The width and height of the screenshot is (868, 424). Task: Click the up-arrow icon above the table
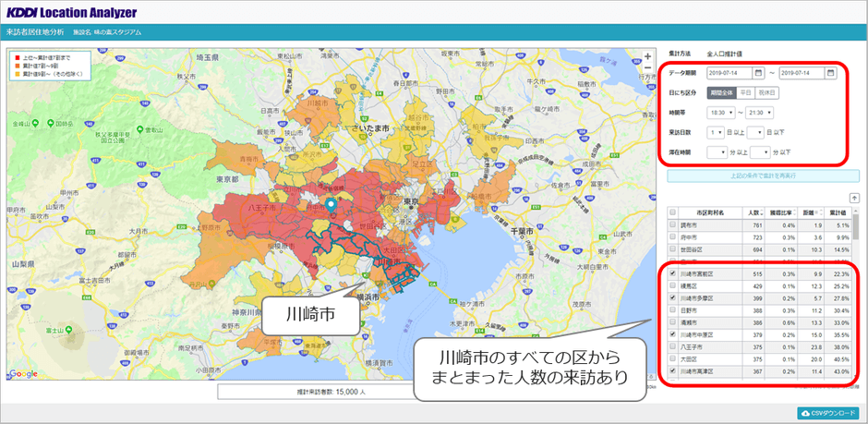854,197
